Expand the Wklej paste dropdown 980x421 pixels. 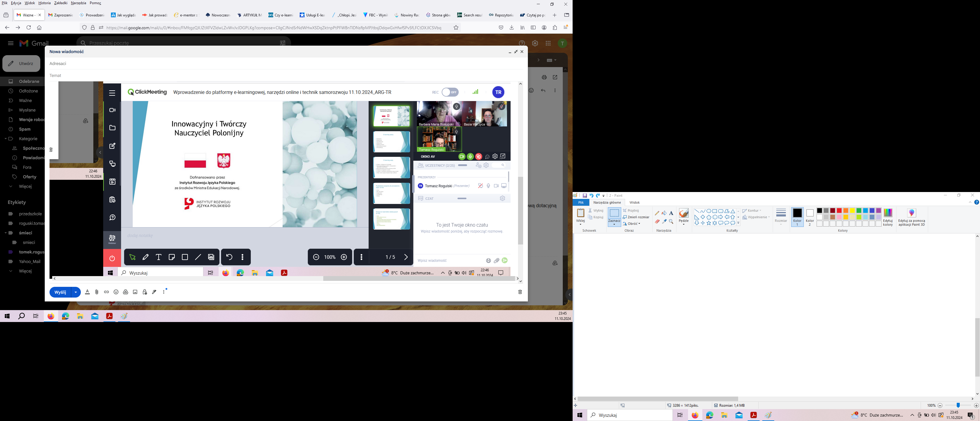tap(581, 224)
